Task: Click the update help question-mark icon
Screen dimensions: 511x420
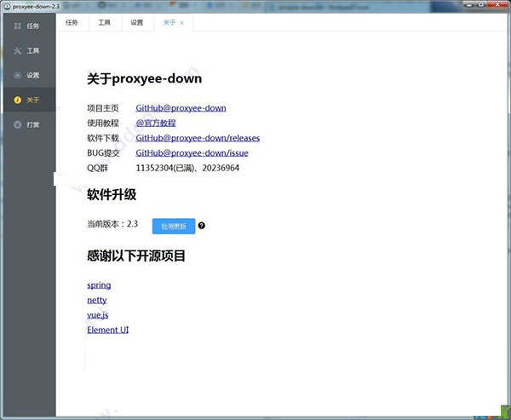Action: point(201,226)
